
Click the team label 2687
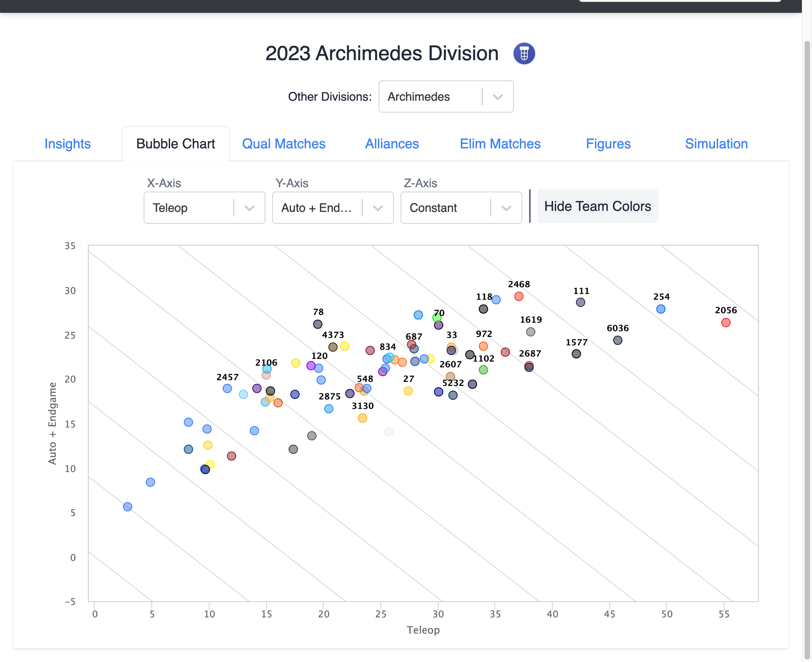(x=530, y=353)
